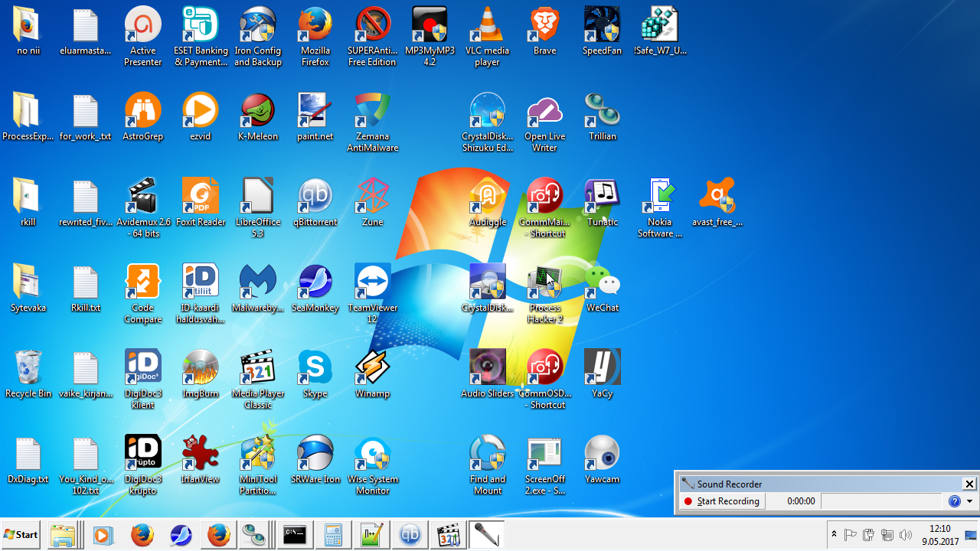Switch to the Command Prompt taskbar button
This screenshot has height=551, width=980.
(x=295, y=535)
